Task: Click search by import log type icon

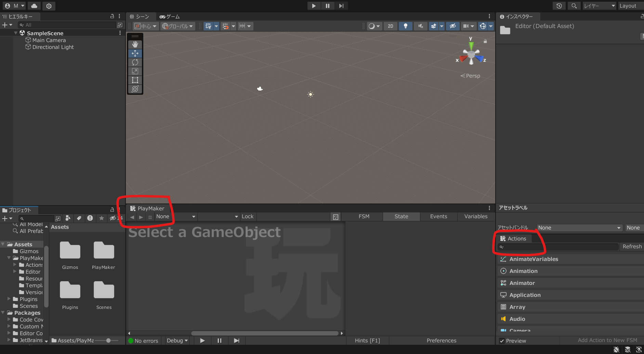Action: 90,218
